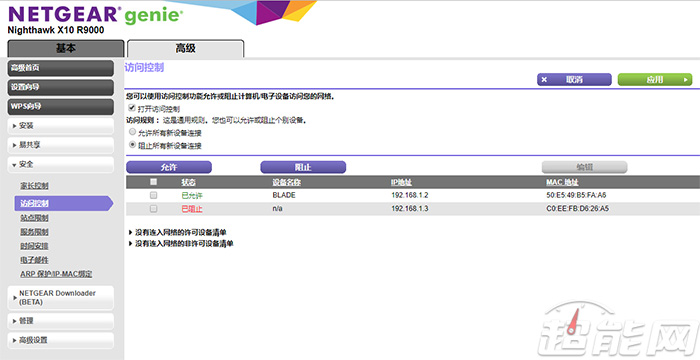
Task: Expand the 管理 section
Action: [x=60, y=321]
